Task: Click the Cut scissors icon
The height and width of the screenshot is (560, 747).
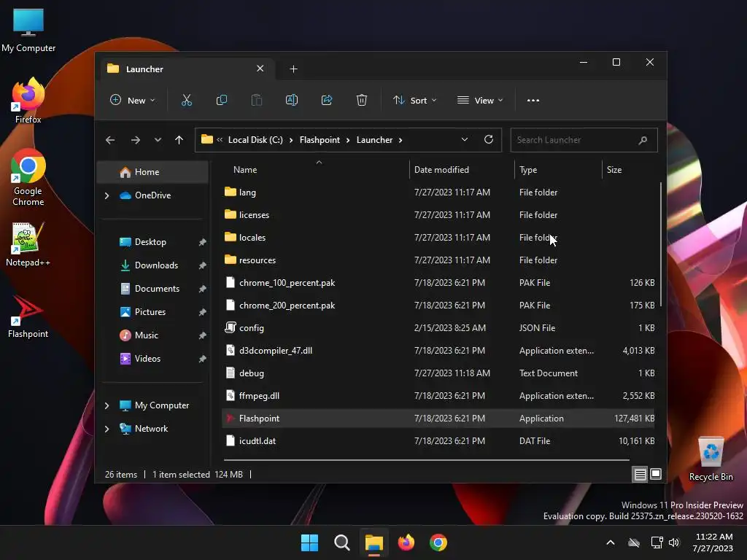Action: point(186,100)
